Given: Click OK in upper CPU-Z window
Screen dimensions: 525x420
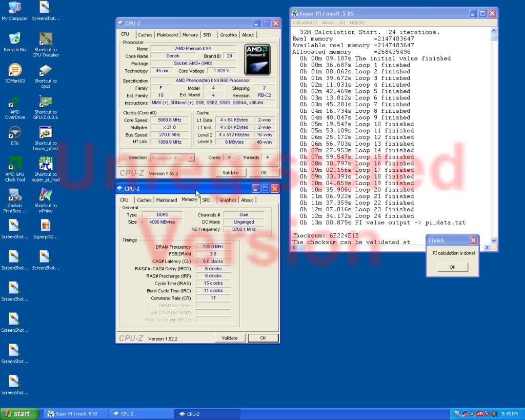Looking at the screenshot, I should point(264,172).
